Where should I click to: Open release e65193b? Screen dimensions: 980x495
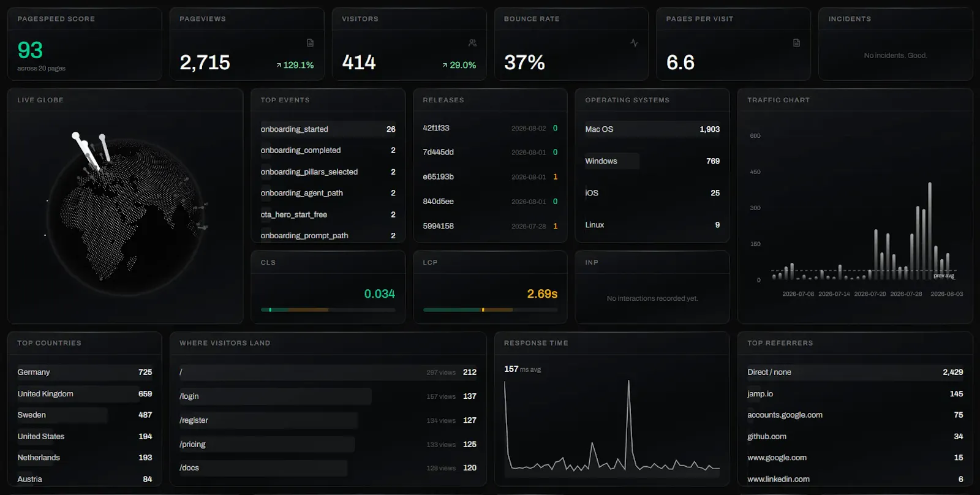(490, 176)
